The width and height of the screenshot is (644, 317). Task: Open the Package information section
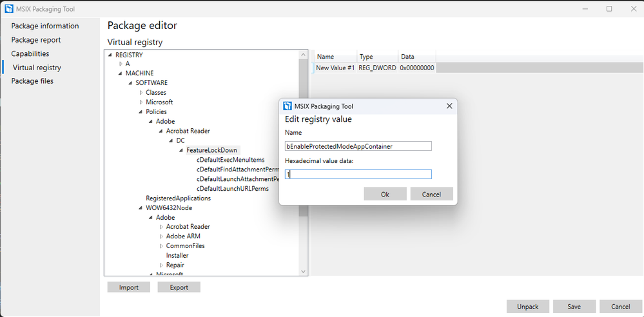(44, 26)
